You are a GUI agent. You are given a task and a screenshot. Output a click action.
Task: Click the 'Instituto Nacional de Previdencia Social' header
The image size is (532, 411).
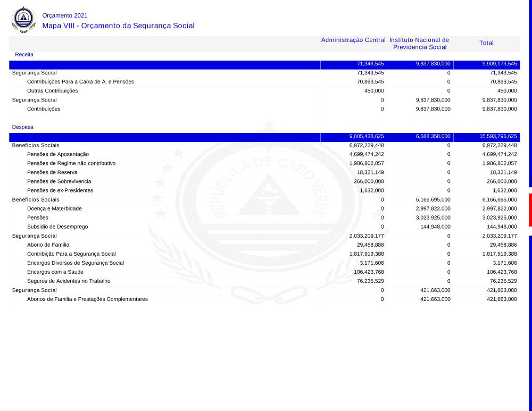tap(419, 44)
